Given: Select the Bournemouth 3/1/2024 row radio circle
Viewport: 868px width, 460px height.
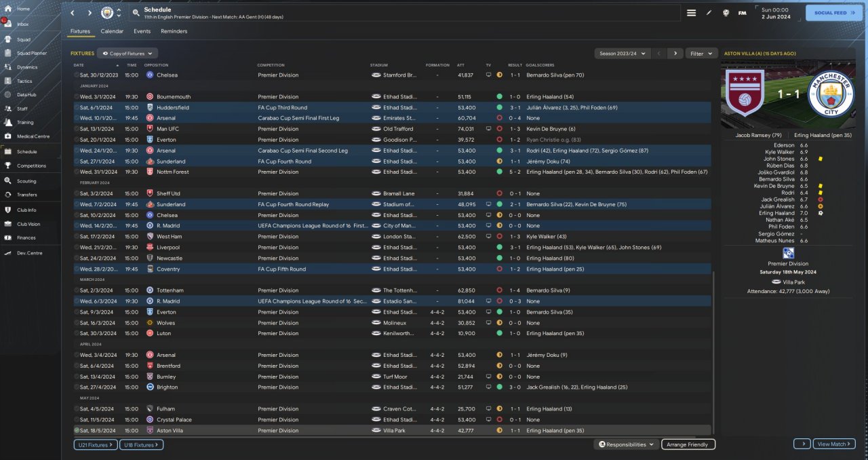Looking at the screenshot, I should [77, 96].
